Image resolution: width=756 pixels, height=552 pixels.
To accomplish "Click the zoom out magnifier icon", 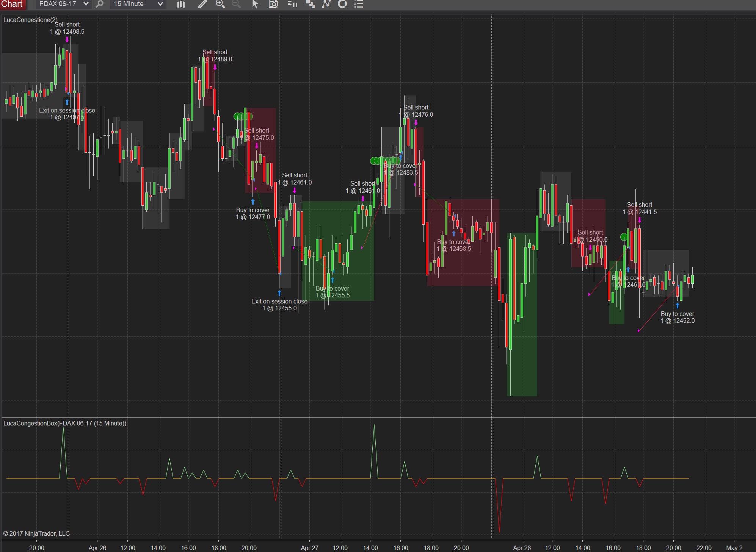I will [236, 4].
